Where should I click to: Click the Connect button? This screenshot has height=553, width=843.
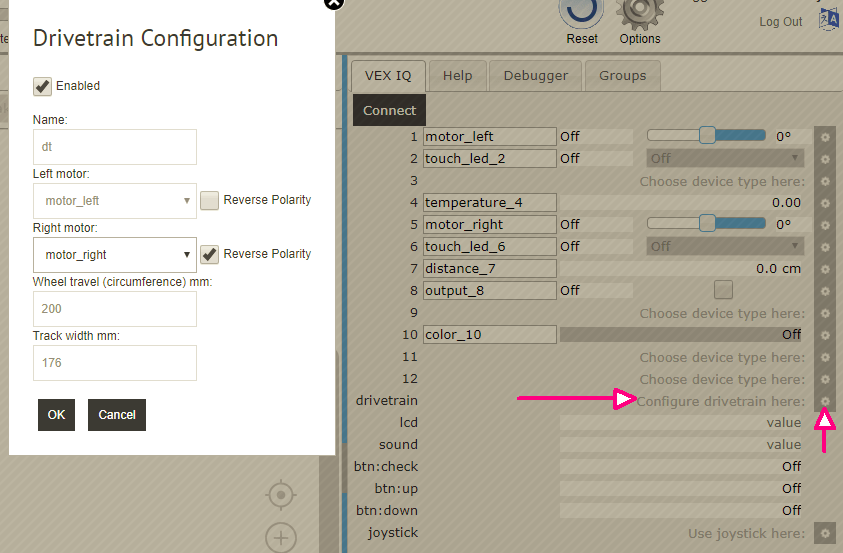click(389, 110)
